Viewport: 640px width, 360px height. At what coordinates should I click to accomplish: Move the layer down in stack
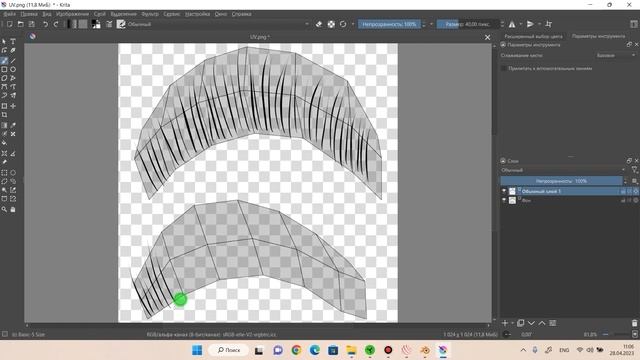point(531,323)
